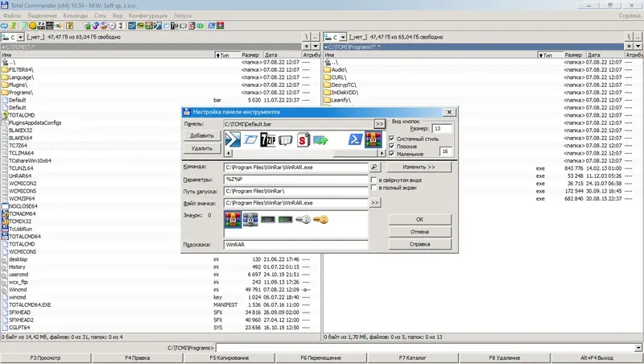This screenshot has width=644, height=364.
Task: Click the >> button next to Панель path
Action: (379, 124)
